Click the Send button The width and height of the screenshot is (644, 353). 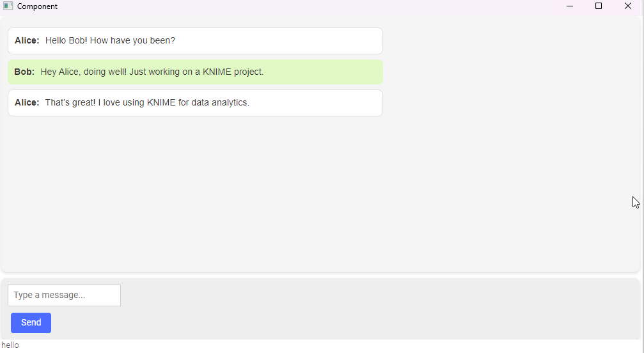(31, 323)
